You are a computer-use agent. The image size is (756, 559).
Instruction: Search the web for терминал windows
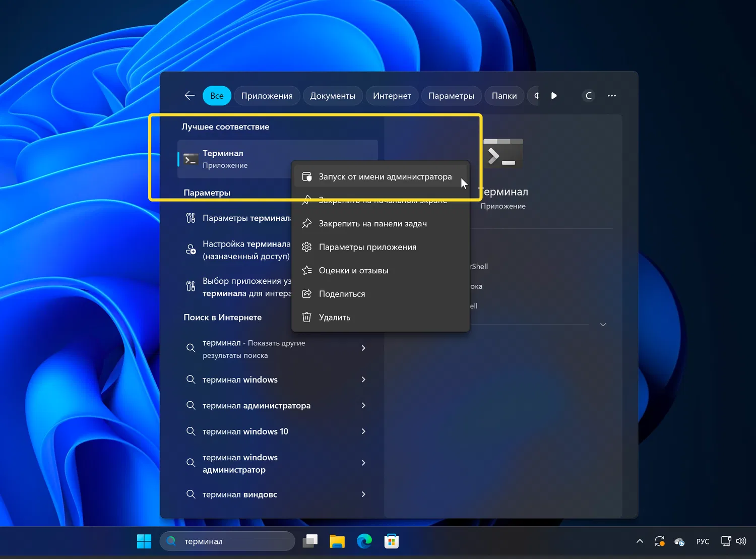(x=277, y=380)
